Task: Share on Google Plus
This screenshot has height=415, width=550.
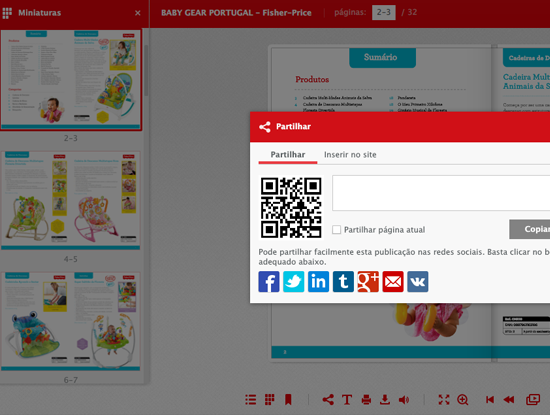Action: 368,281
